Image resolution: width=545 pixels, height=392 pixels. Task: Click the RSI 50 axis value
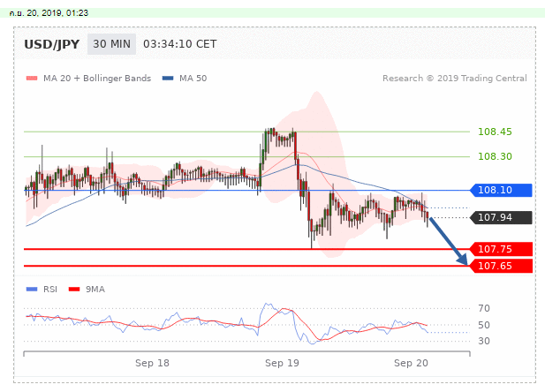tap(484, 325)
